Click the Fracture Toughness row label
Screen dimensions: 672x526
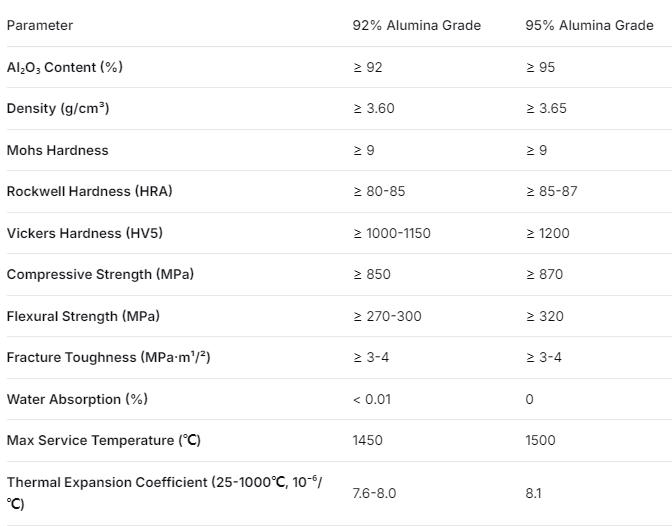click(108, 357)
